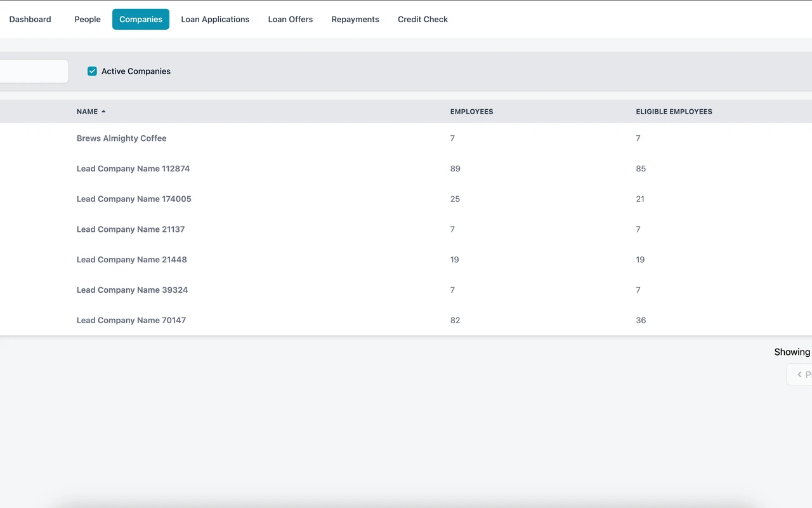Click the Showing pagination text
812x508 pixels.
(x=792, y=352)
